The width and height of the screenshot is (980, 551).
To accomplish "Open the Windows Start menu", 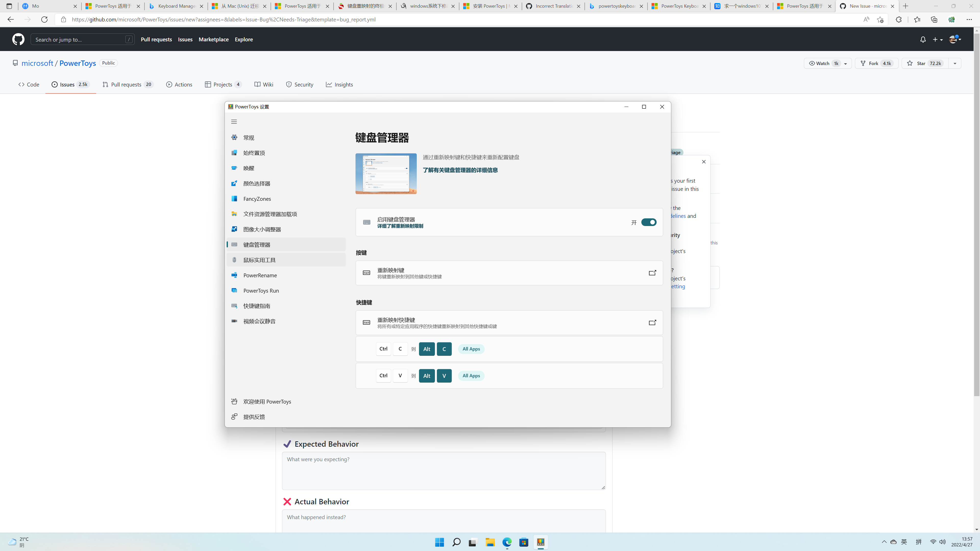I will 439,542.
